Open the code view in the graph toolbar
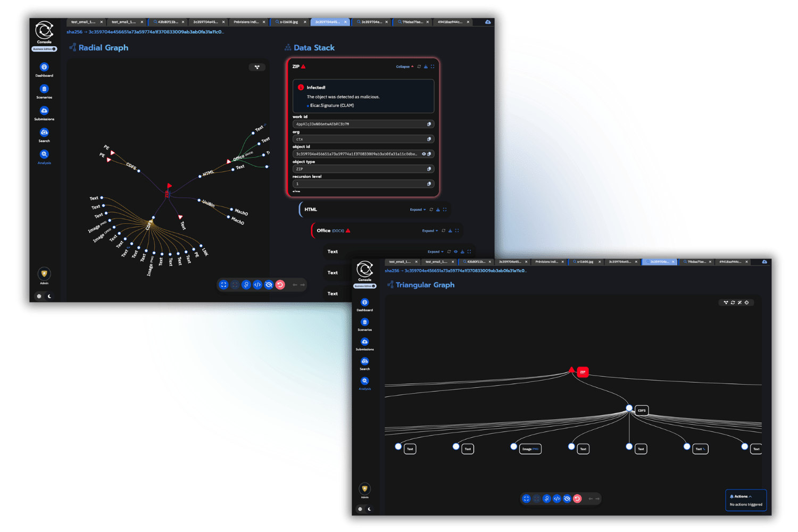 pyautogui.click(x=257, y=285)
